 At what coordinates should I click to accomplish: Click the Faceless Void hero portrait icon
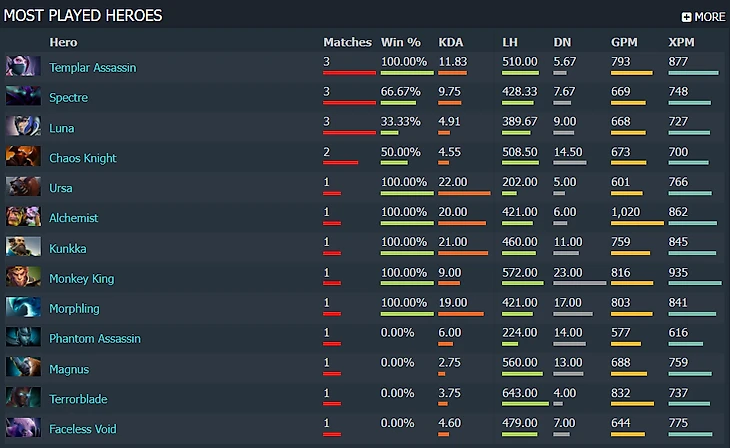point(23,428)
